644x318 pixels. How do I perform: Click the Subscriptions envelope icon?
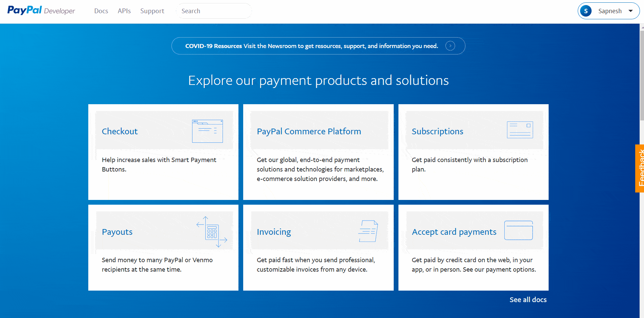[x=520, y=130]
